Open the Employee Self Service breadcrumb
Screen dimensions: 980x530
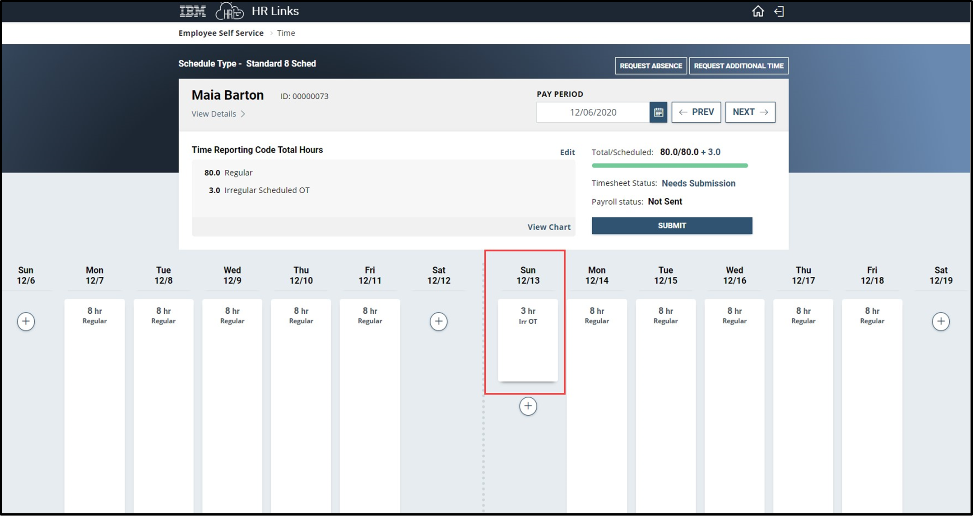pos(221,33)
